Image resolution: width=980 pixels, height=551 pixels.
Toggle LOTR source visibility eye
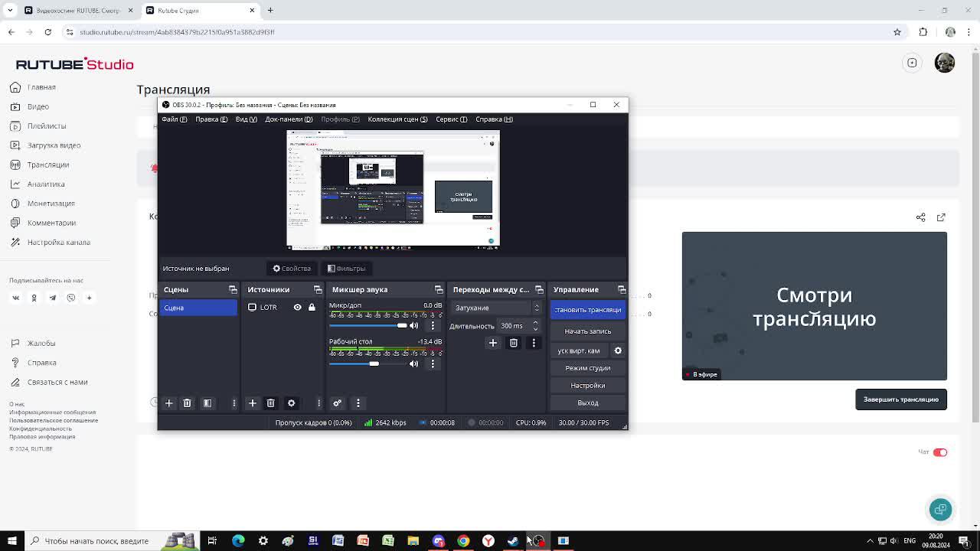pos(297,308)
